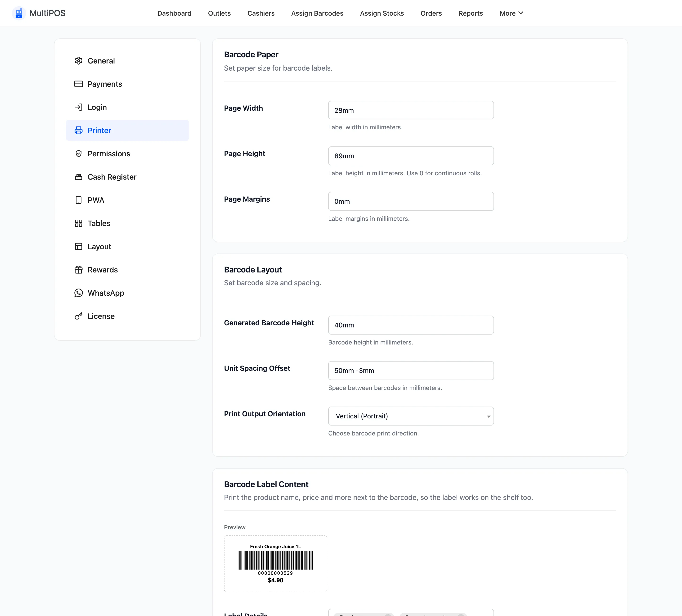Screen dimensions: 682x616
Task: Click the MultiPOS brand name
Action: pyautogui.click(x=47, y=13)
